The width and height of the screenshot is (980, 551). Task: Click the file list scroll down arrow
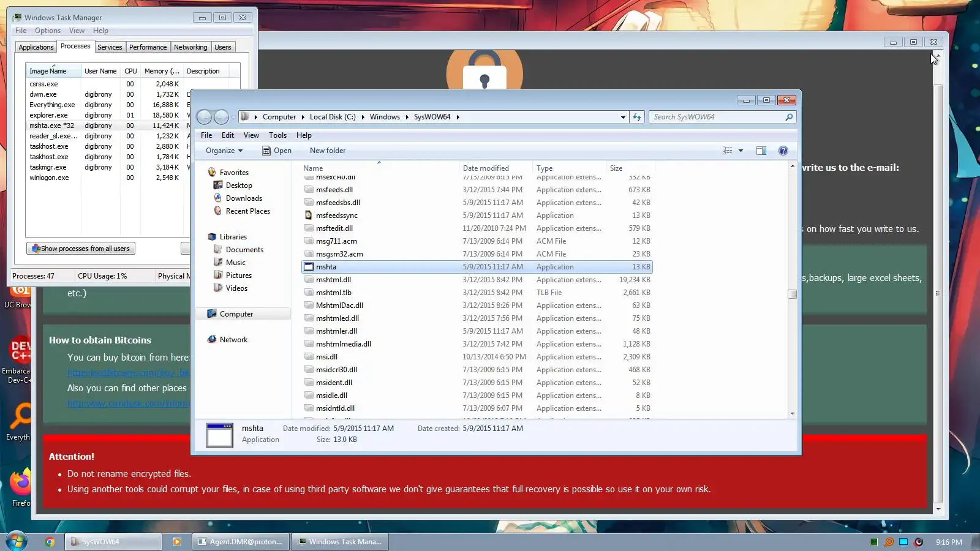point(792,414)
